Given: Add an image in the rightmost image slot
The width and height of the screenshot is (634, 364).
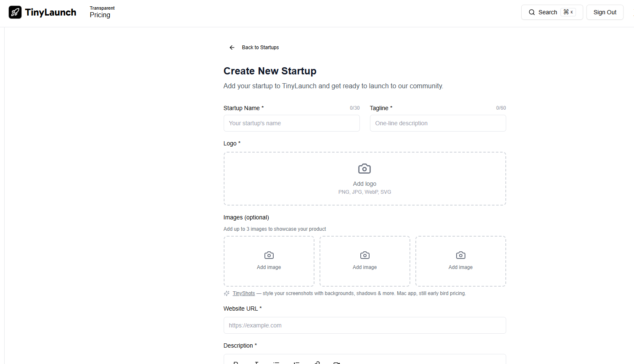Looking at the screenshot, I should [x=461, y=261].
